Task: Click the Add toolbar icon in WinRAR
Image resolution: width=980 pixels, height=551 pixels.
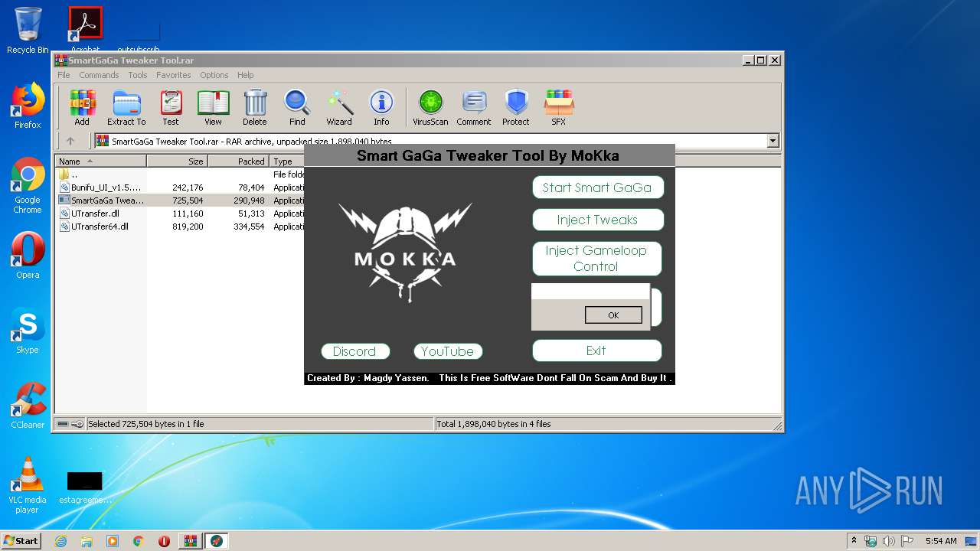Action: pos(82,107)
